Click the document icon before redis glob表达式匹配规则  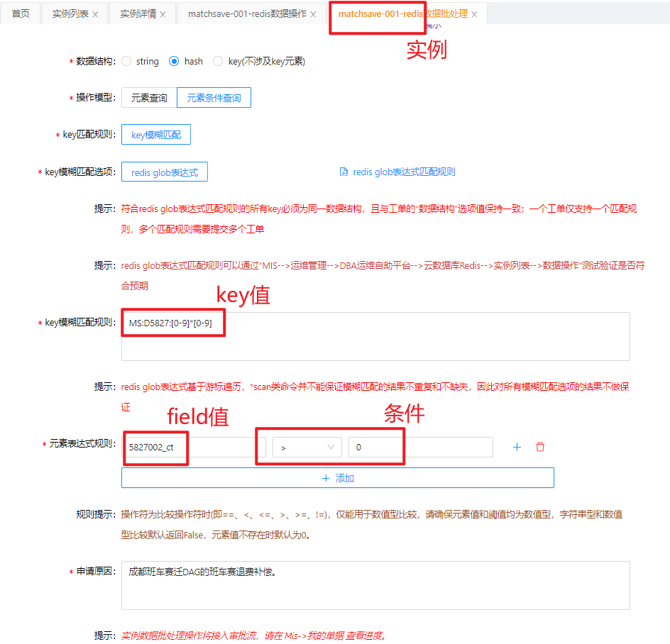[x=344, y=172]
